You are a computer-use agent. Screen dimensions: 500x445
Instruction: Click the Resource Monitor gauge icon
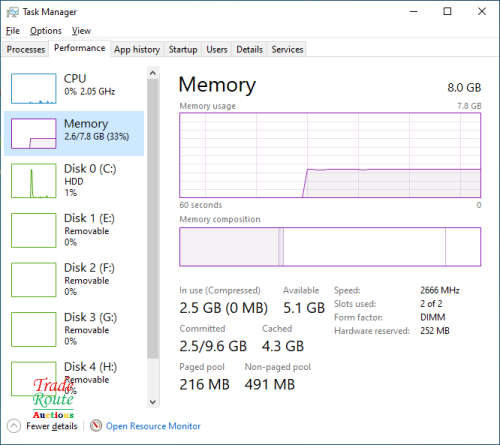click(96, 425)
